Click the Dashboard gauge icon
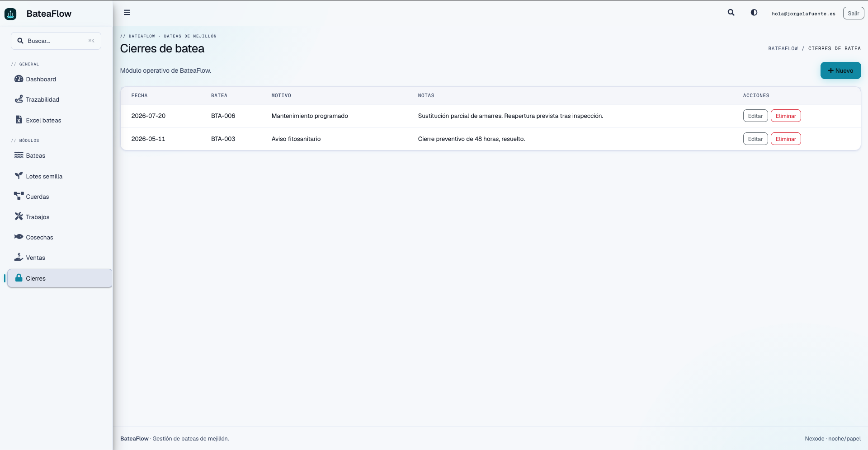This screenshot has height=450, width=868. 19,79
